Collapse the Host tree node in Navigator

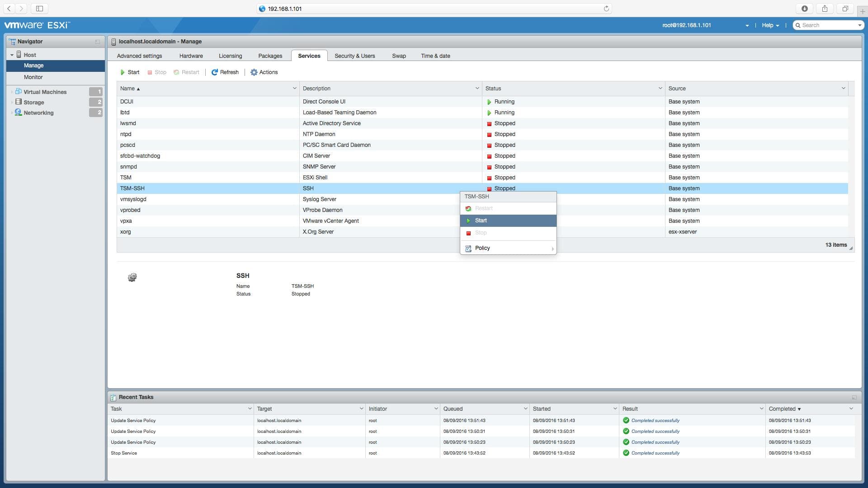12,54
